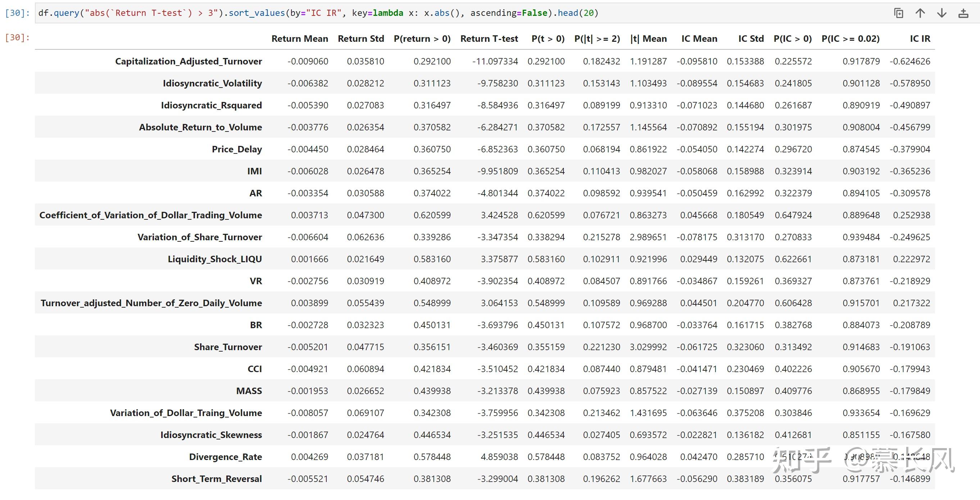Select the [30] input cell prompt
This screenshot has width=980, height=500.
click(18, 13)
